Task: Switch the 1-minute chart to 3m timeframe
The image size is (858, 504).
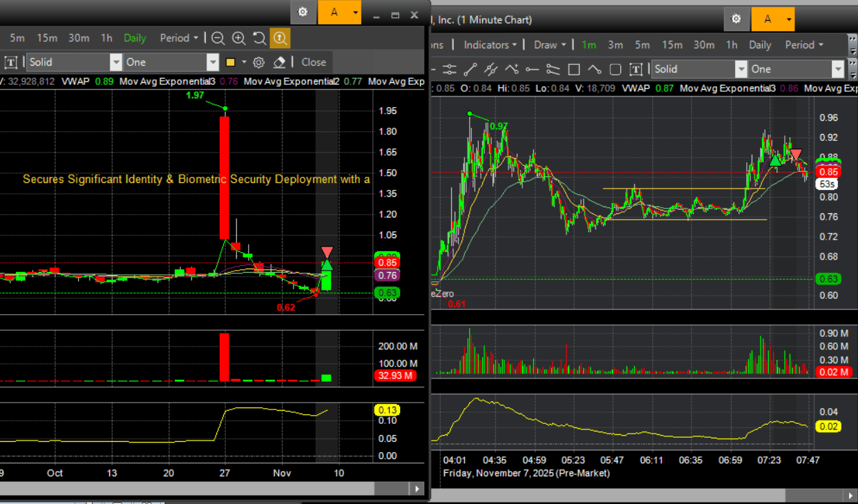Action: 615,45
